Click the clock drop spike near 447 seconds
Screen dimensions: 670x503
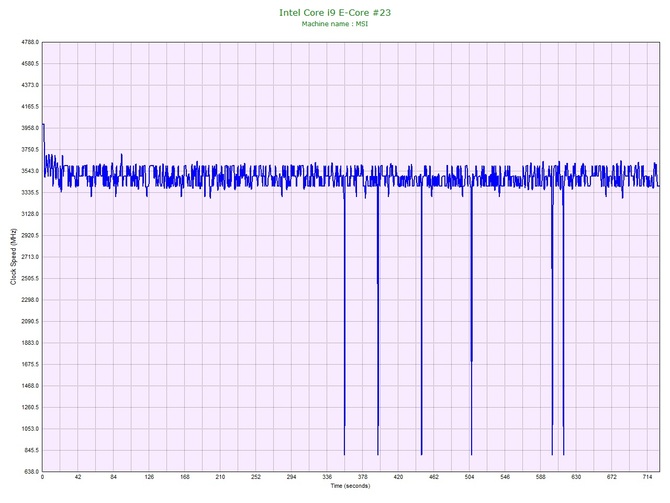pyautogui.click(x=421, y=321)
